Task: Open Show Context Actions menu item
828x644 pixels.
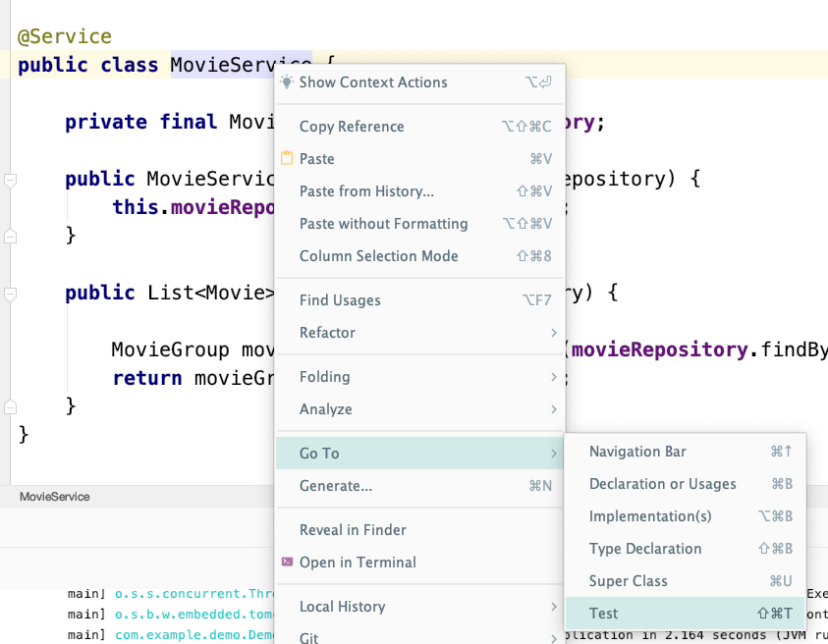Action: 420,82
